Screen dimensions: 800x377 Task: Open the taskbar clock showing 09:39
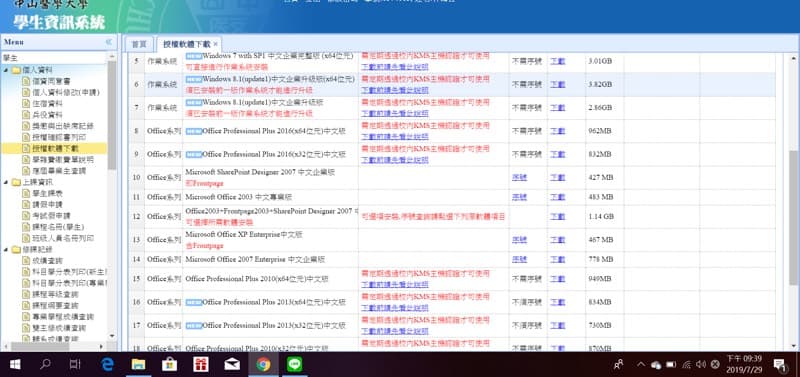[744, 364]
